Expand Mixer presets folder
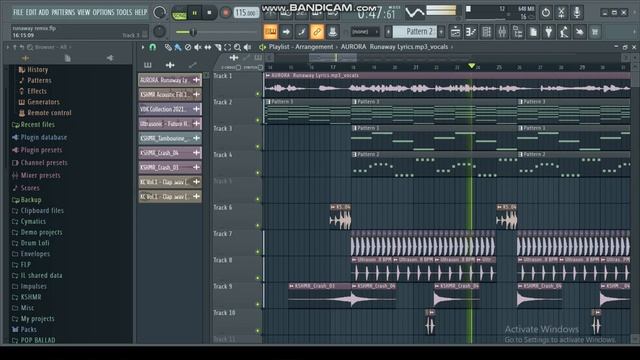This screenshot has height=360, width=640. 36,176
